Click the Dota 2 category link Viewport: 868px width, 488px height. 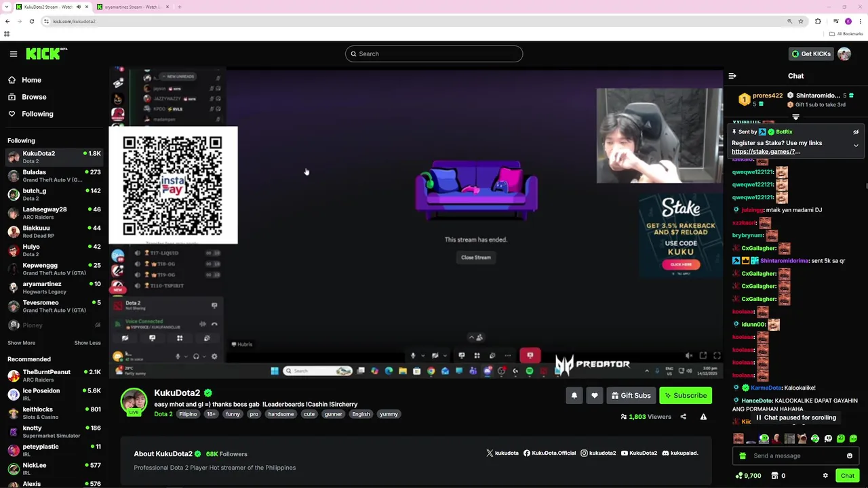pyautogui.click(x=163, y=414)
